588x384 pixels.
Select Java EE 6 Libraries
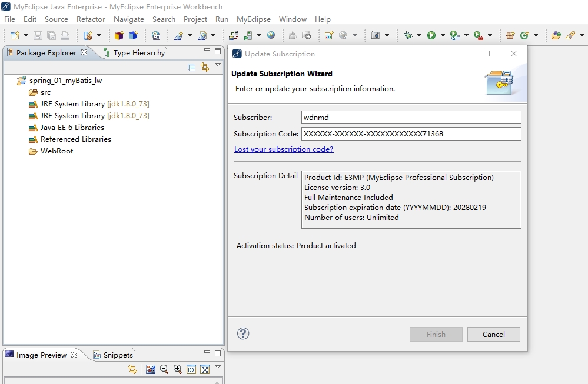coord(67,128)
